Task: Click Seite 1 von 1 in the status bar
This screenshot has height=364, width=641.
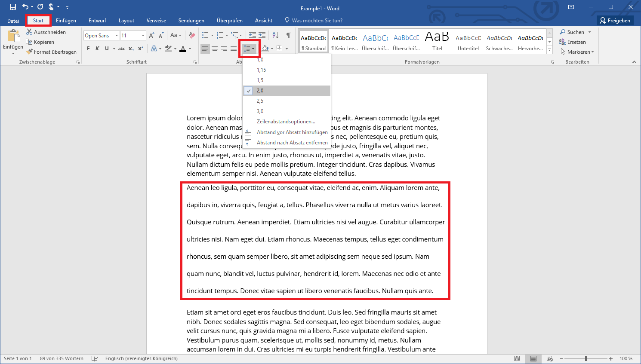Action: pyautogui.click(x=18, y=358)
